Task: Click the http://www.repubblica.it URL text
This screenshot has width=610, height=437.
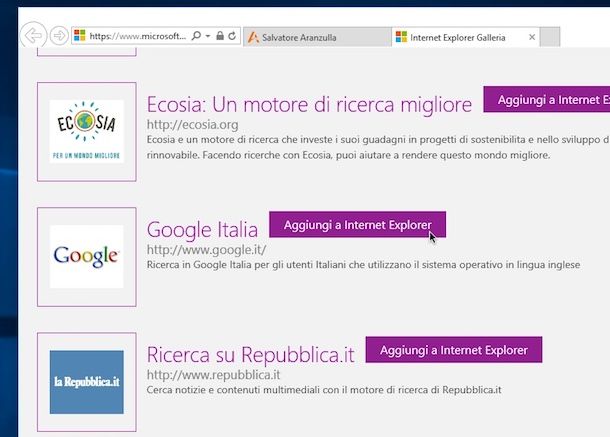Action: pos(213,375)
